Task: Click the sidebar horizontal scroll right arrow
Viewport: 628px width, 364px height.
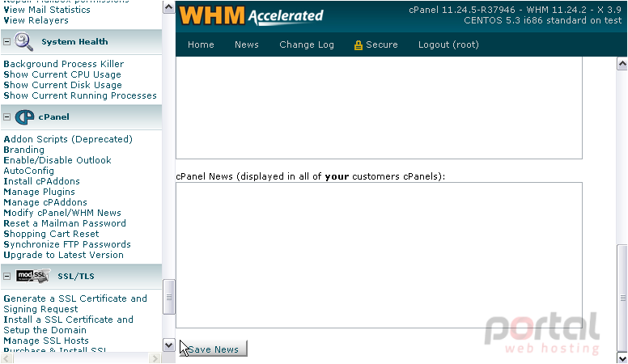Action: [x=155, y=358]
